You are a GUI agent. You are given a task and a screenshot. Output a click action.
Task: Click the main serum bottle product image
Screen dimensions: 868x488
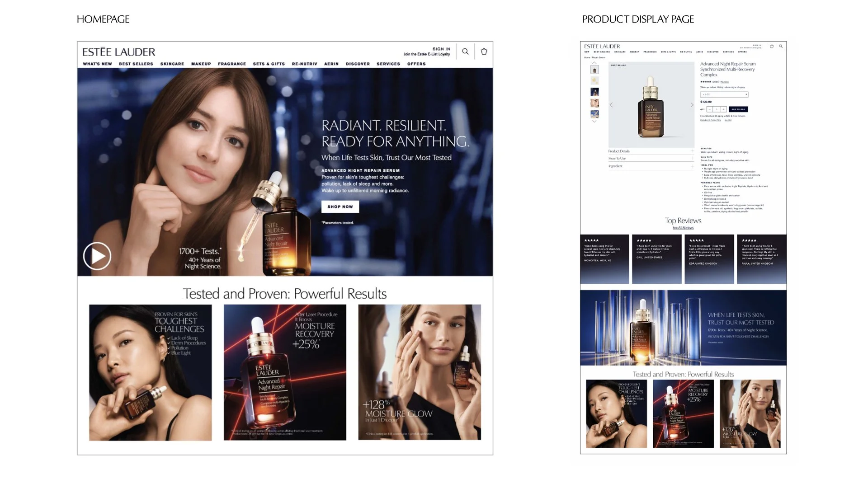pos(651,105)
